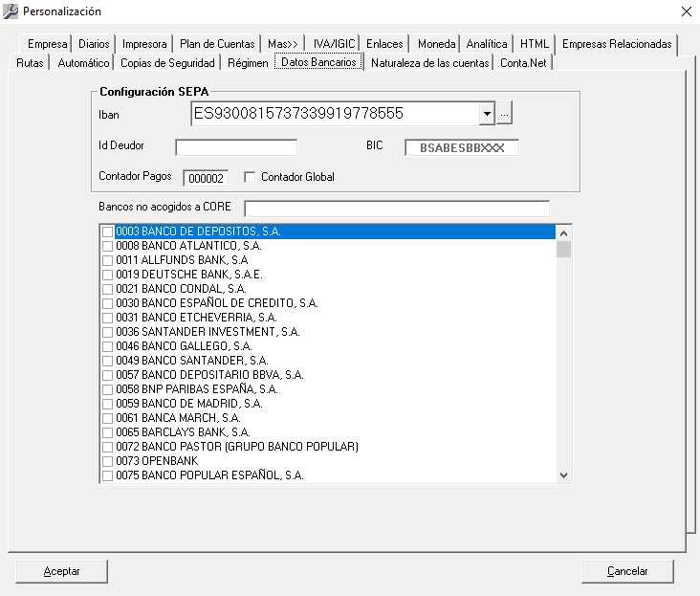
Task: Select row text 0065 BARCLAYS BANK, S.A.
Action: click(x=183, y=432)
